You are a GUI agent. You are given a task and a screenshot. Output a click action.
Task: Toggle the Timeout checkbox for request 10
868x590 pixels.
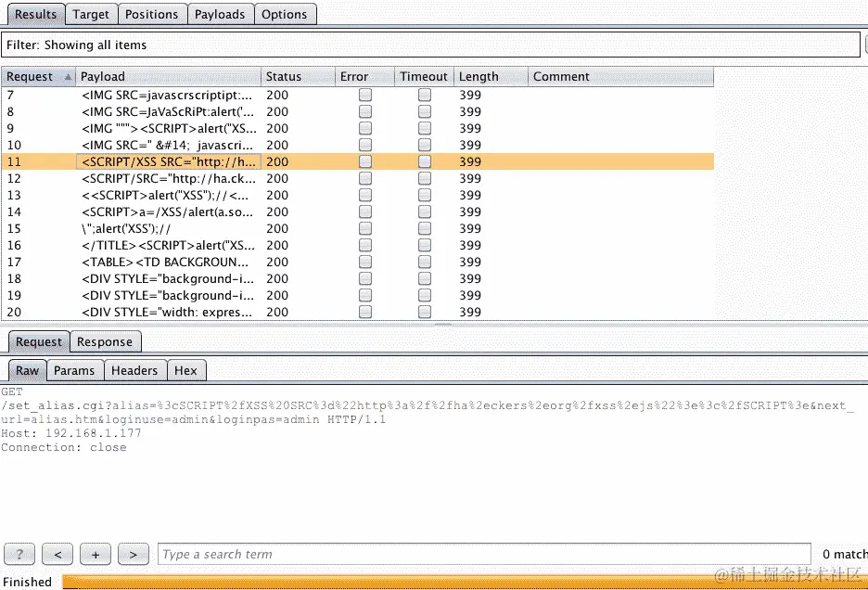(x=424, y=145)
